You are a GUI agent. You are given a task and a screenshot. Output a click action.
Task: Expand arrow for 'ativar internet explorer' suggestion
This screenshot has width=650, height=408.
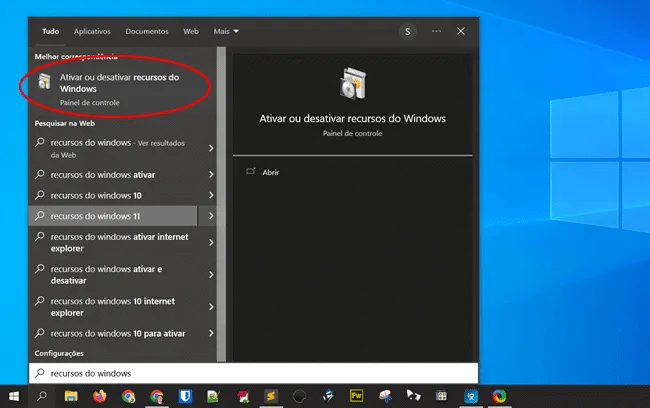(211, 242)
